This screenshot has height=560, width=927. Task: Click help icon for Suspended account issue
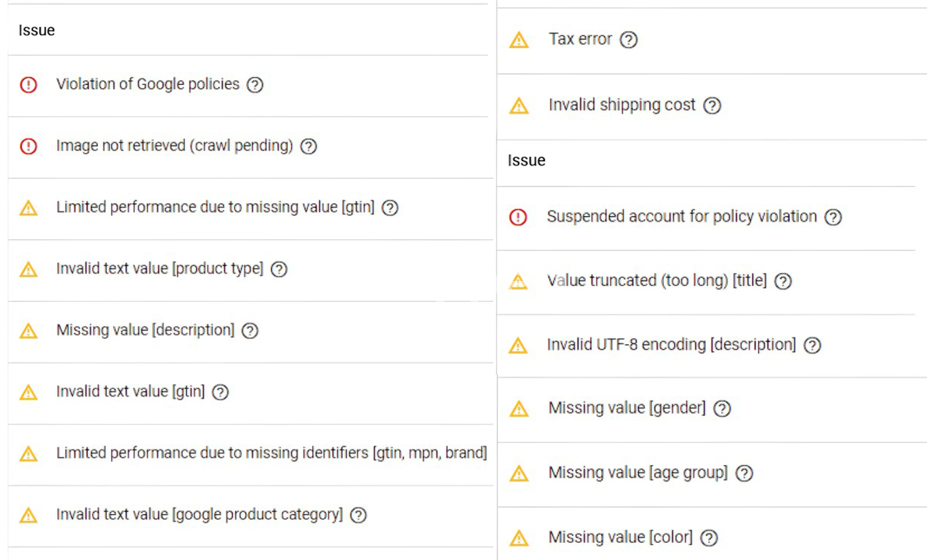(x=833, y=217)
